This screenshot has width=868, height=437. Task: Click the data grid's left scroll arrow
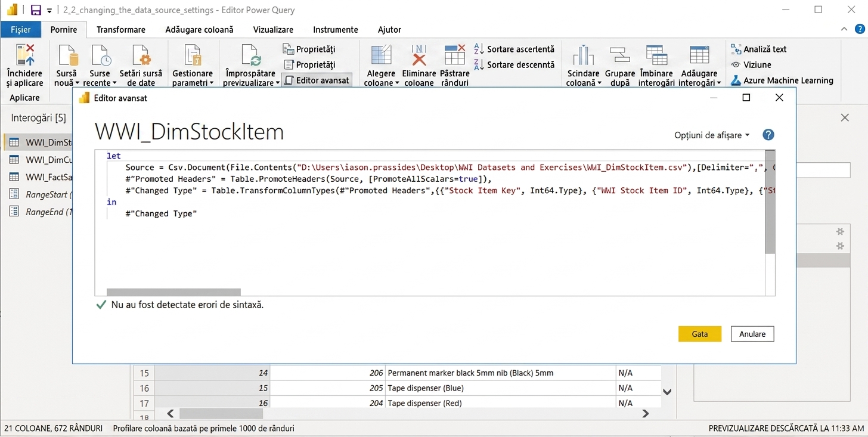(x=170, y=413)
